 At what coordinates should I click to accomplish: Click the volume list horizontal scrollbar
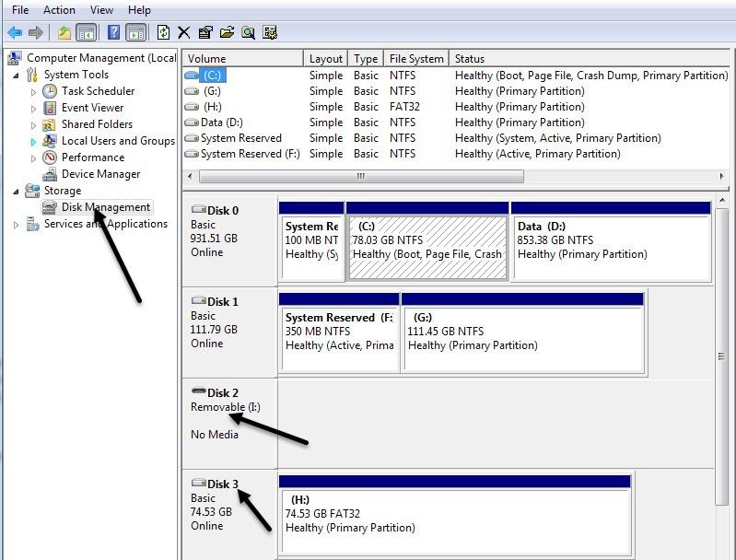tap(361, 176)
